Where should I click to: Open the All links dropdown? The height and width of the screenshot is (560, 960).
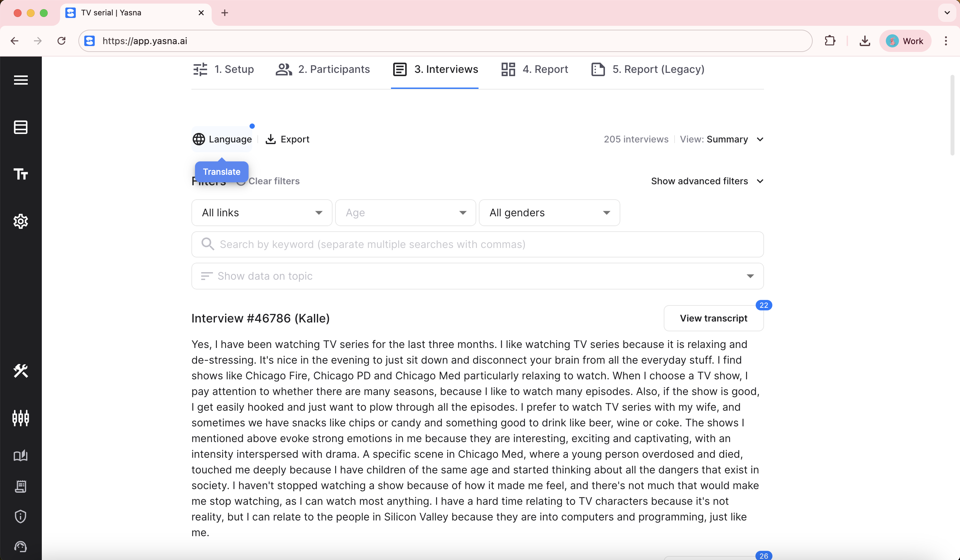(262, 213)
